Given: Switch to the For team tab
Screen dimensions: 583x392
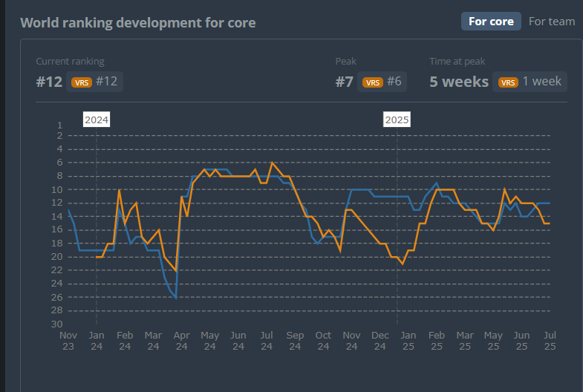Looking at the screenshot, I should point(552,22).
